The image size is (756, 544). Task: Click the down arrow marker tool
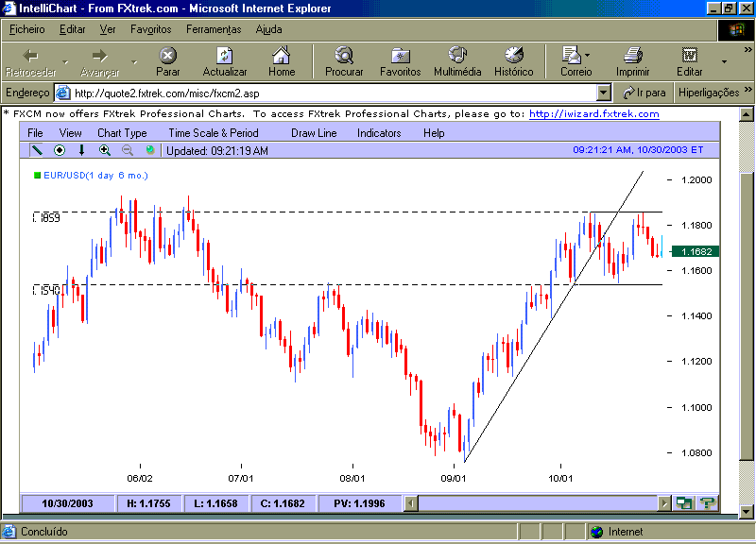[x=81, y=150]
